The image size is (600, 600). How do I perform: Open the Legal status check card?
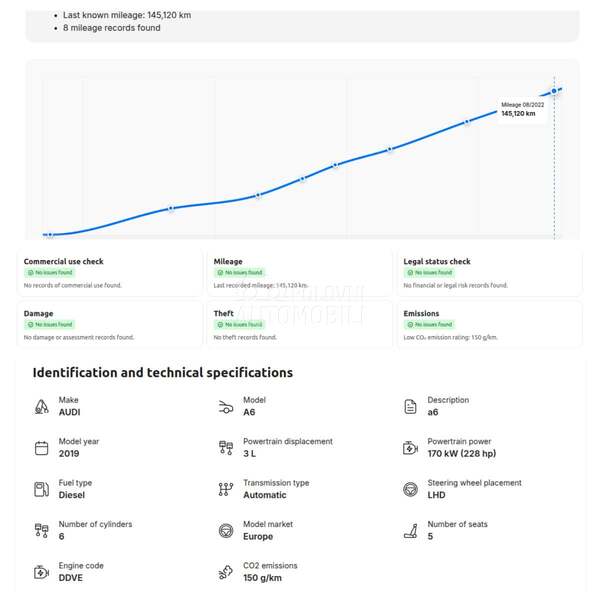tap(490, 272)
